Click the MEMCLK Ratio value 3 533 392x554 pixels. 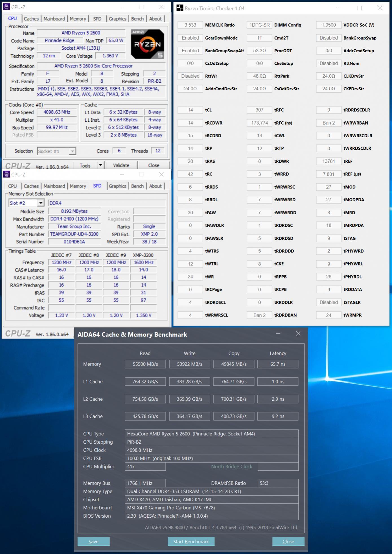190,25
